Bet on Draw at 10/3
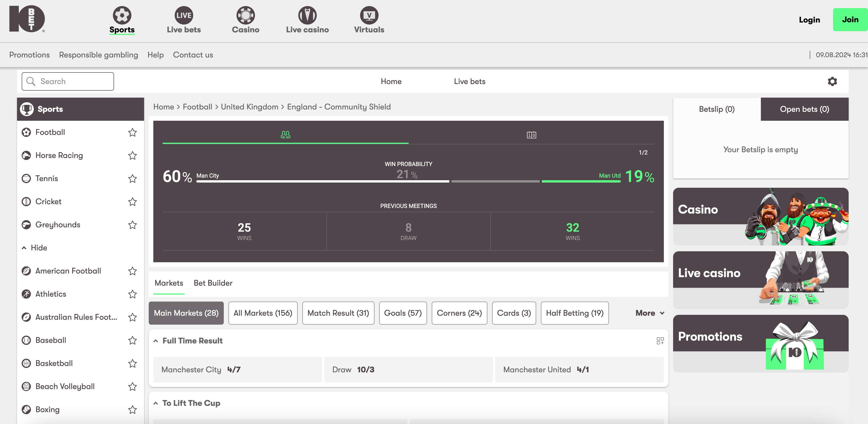The width and height of the screenshot is (868, 424). pyautogui.click(x=408, y=370)
